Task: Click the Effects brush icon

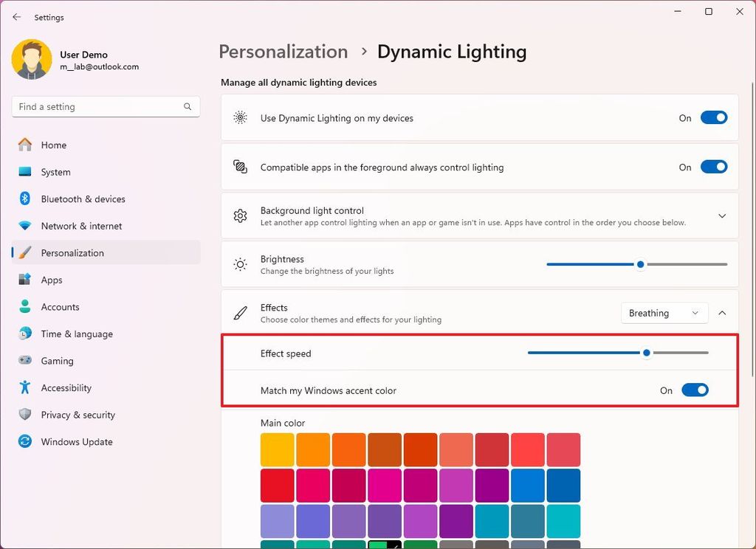Action: point(240,313)
